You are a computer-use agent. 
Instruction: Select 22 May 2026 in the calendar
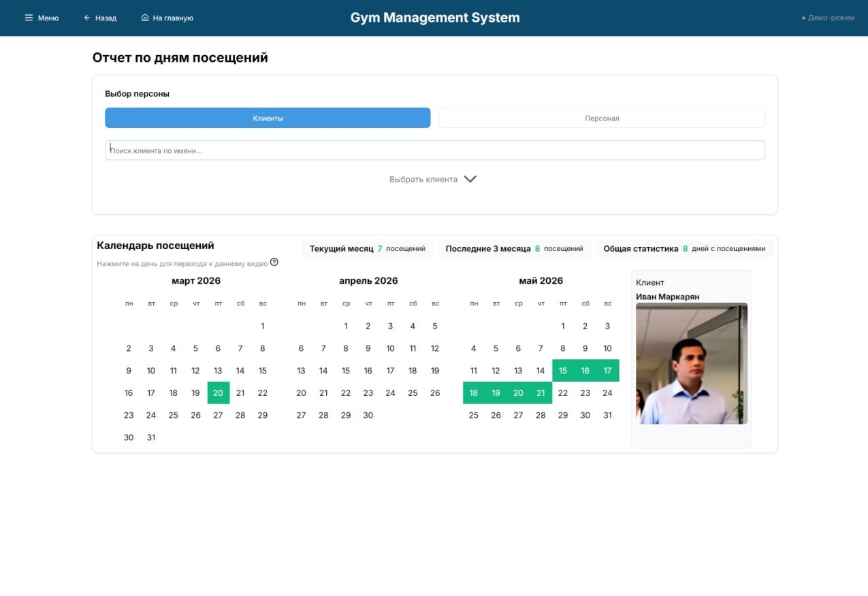coord(563,393)
